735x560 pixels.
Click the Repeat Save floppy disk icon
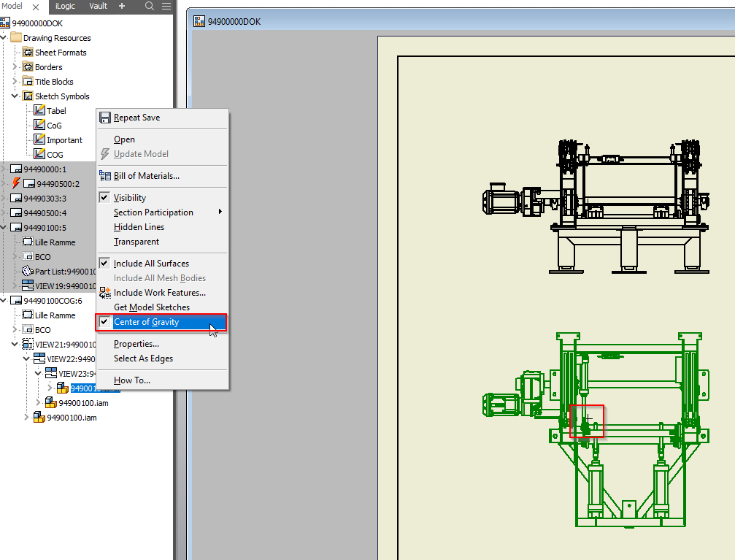(105, 118)
